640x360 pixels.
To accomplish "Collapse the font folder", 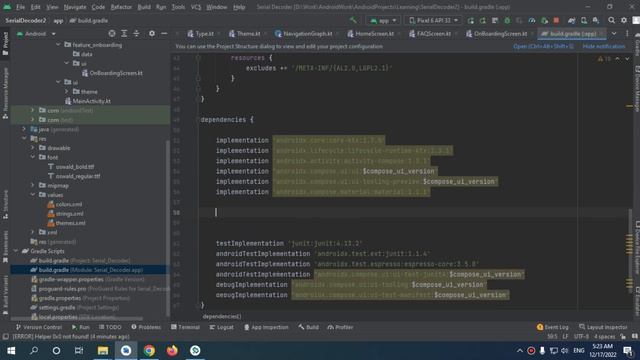I will [33, 157].
